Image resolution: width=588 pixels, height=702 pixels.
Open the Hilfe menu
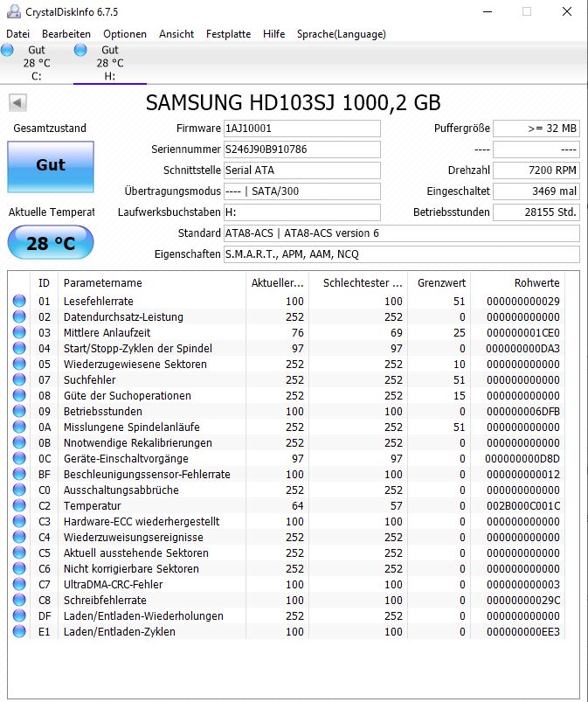point(273,34)
